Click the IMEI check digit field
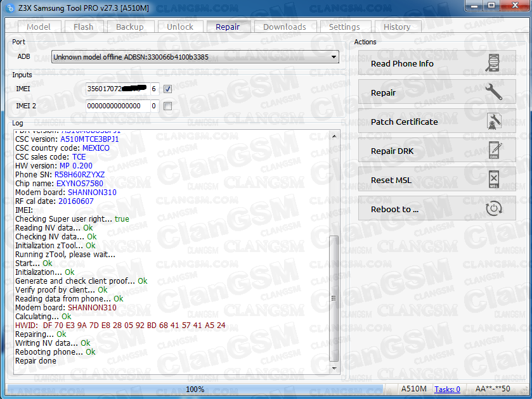 154,89
